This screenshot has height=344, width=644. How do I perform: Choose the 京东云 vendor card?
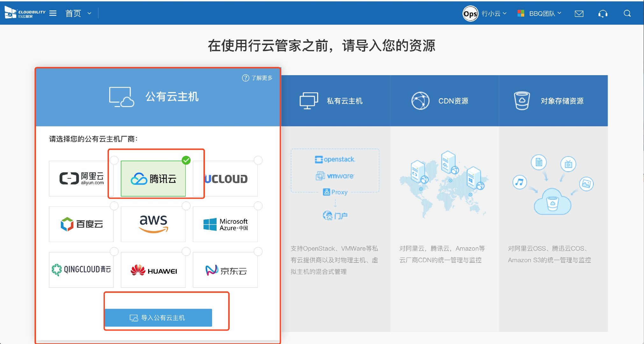click(x=225, y=270)
